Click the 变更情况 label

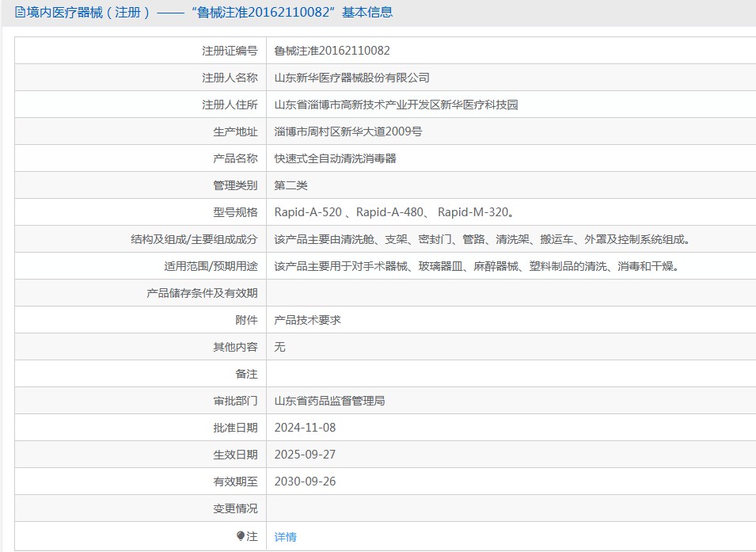coord(235,508)
